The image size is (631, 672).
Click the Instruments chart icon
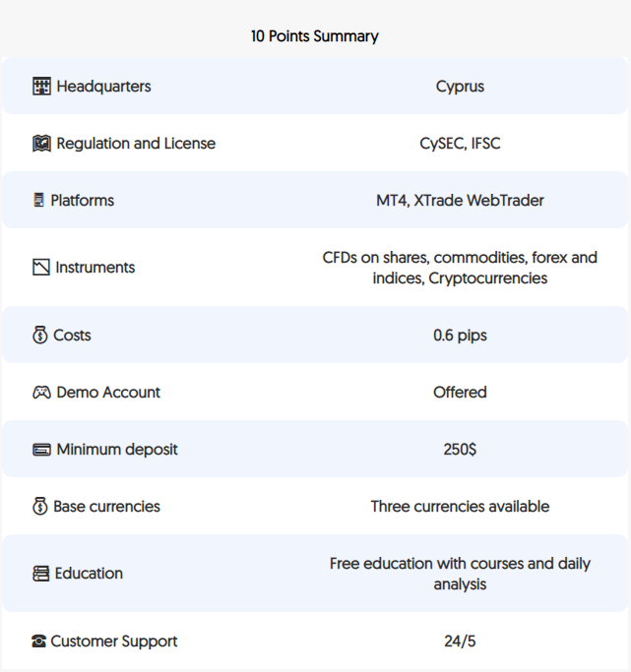tap(41, 267)
